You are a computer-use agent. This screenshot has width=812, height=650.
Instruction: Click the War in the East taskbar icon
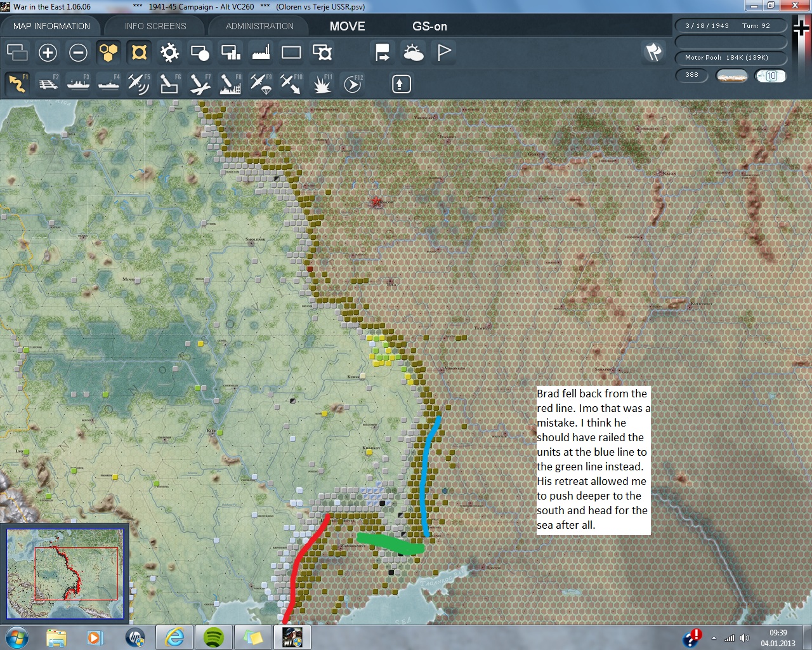coord(292,637)
